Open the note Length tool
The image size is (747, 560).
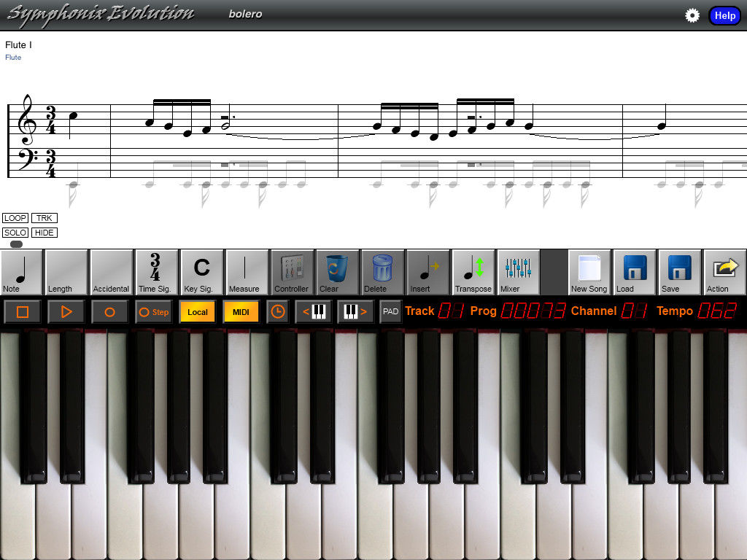click(x=66, y=273)
